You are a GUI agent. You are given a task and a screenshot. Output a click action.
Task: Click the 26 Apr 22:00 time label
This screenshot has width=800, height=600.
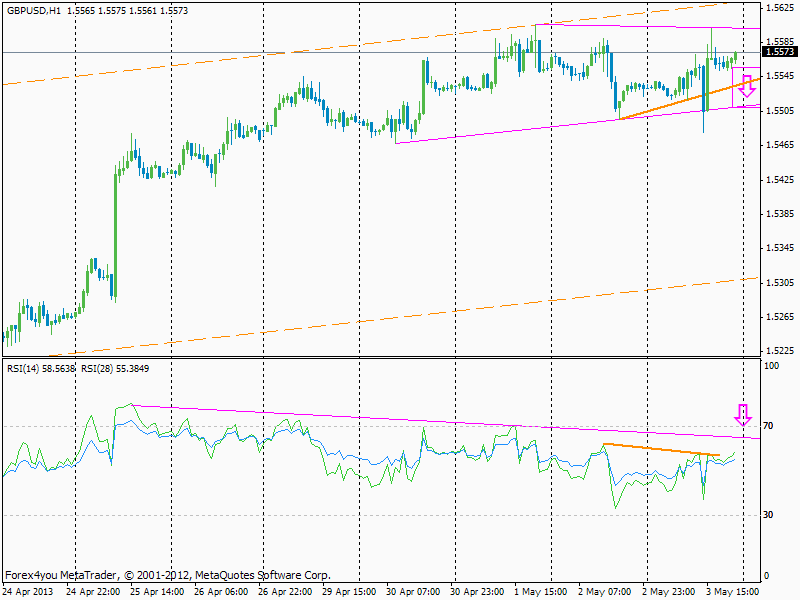tap(285, 592)
